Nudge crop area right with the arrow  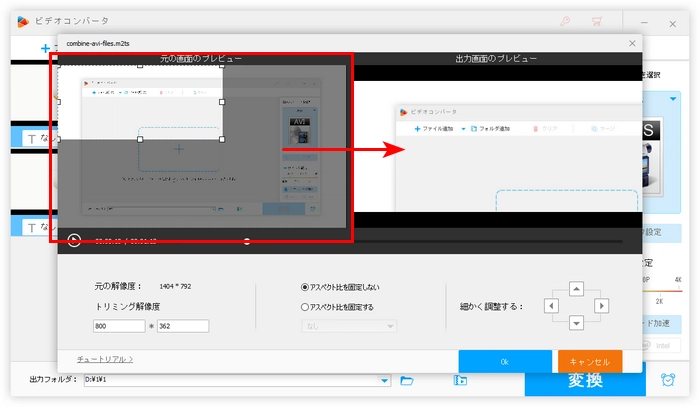coord(601,305)
